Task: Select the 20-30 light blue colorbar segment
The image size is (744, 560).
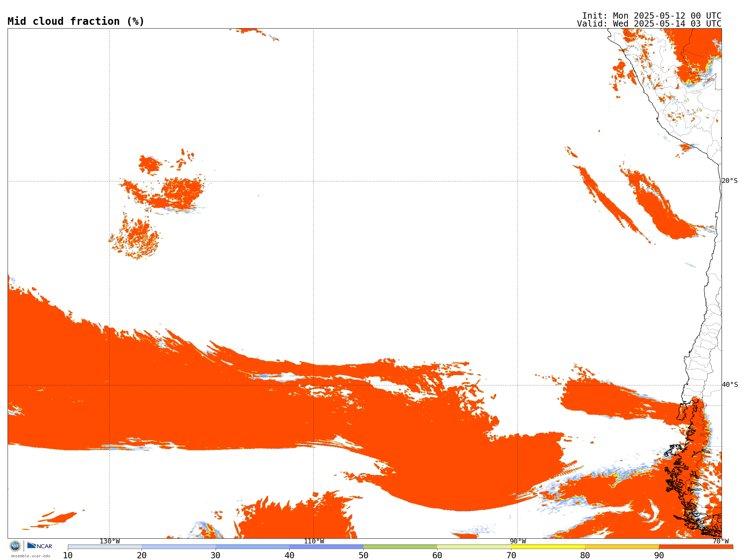Action: (x=178, y=547)
